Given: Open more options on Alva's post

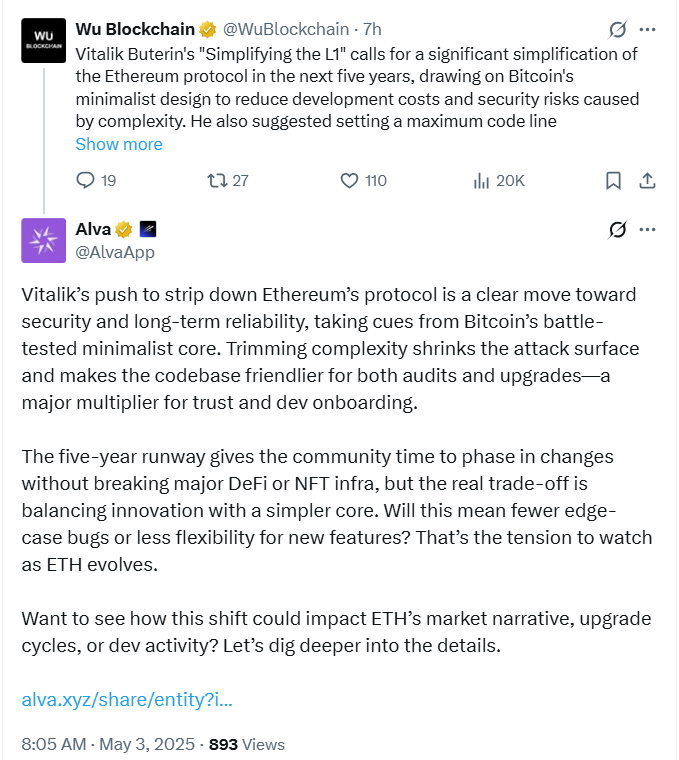Looking at the screenshot, I should [x=647, y=229].
